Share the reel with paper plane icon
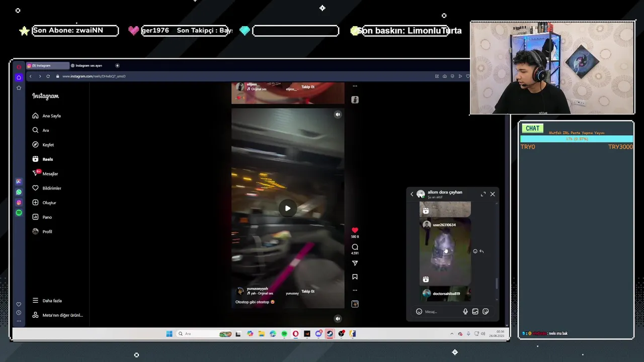Viewport: 644px width, 362px height. pyautogui.click(x=355, y=263)
